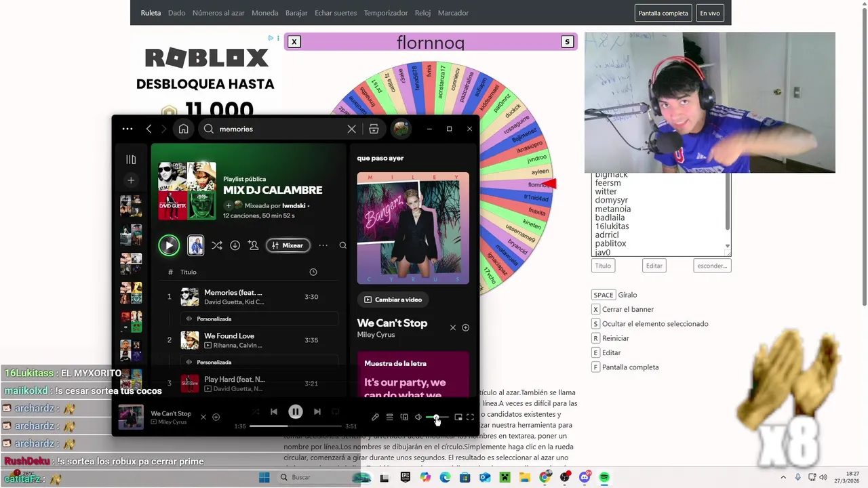Search within the playlist using the magnifier icon
The width and height of the screenshot is (868, 488).
[x=342, y=245]
